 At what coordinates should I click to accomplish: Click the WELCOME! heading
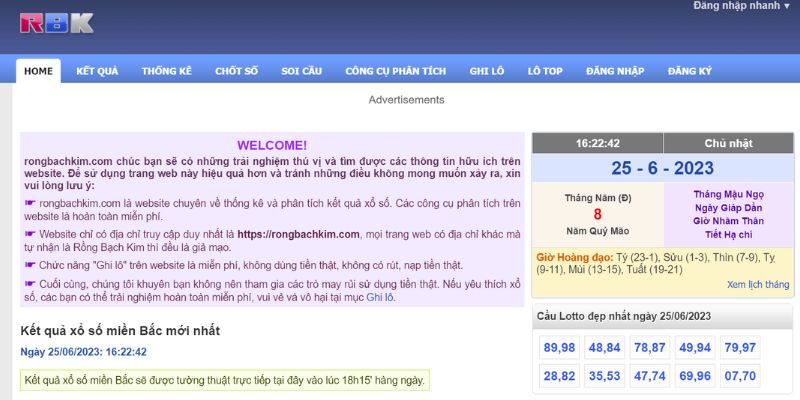[272, 145]
